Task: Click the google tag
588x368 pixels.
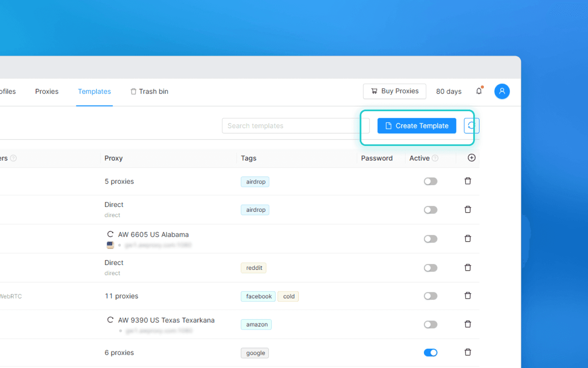Action: pyautogui.click(x=255, y=353)
